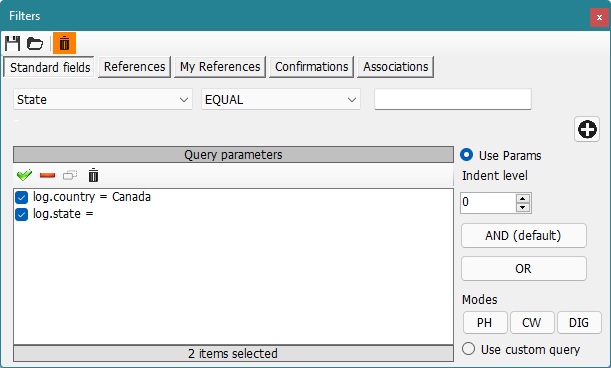
Task: Go to the Confirmations tab
Action: tap(311, 67)
